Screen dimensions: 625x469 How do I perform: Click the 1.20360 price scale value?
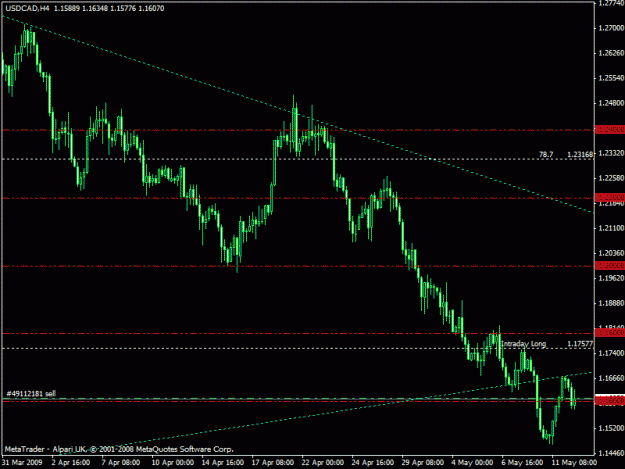[x=611, y=253]
